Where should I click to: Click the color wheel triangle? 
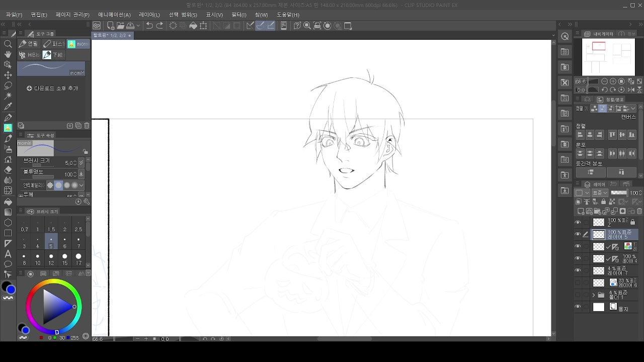(x=57, y=307)
